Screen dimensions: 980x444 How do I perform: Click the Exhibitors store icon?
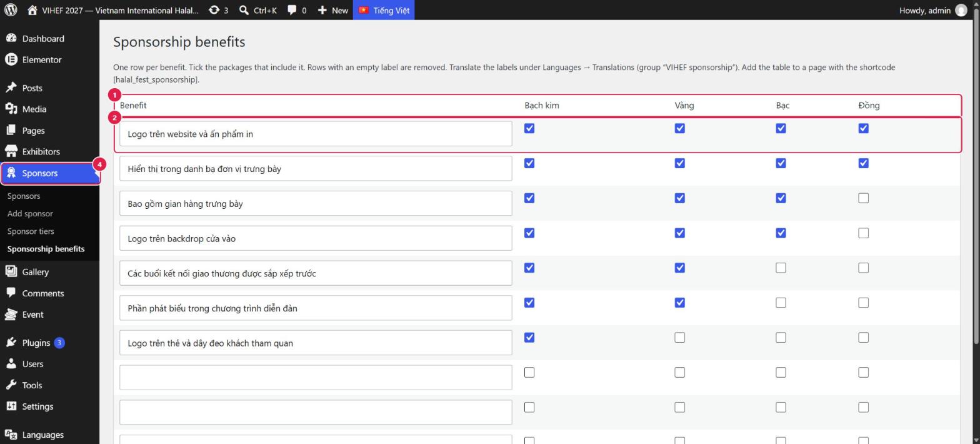(11, 151)
